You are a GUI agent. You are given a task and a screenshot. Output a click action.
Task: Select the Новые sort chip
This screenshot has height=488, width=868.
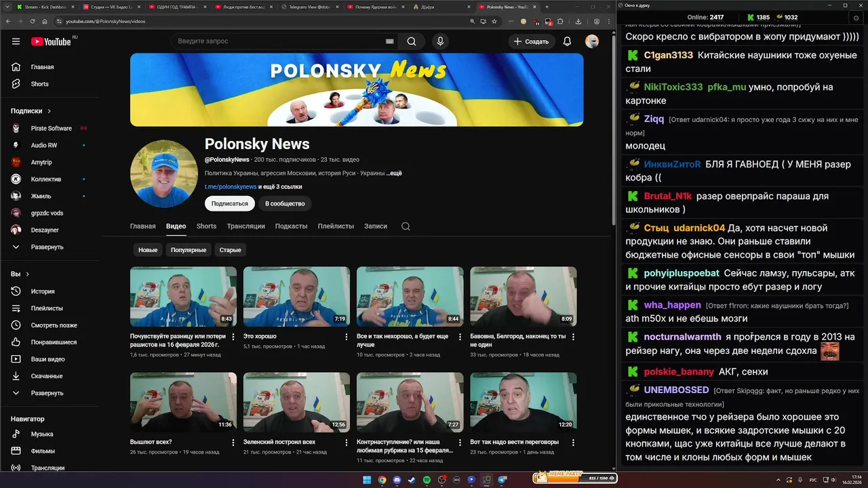148,250
